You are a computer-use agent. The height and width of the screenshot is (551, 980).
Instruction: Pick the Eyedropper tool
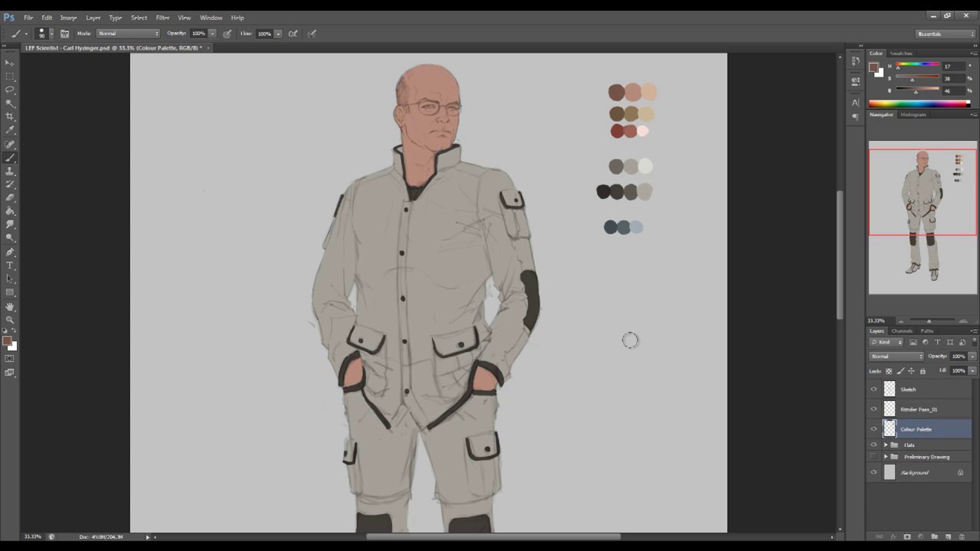(x=10, y=130)
